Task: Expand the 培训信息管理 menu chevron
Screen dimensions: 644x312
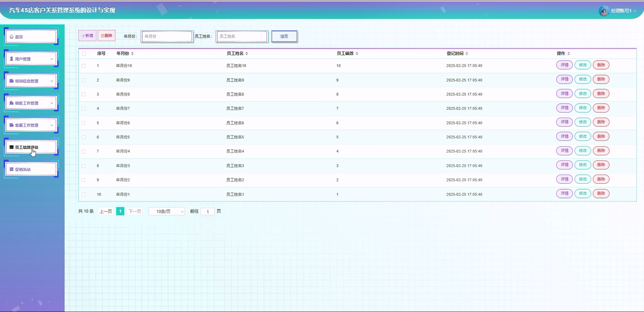Action: click(52, 81)
